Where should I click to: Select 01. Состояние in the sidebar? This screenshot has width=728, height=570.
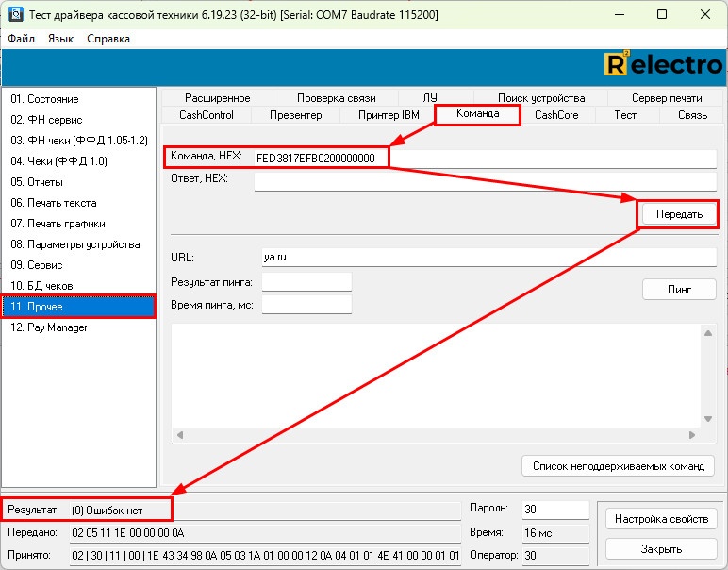pyautogui.click(x=44, y=99)
